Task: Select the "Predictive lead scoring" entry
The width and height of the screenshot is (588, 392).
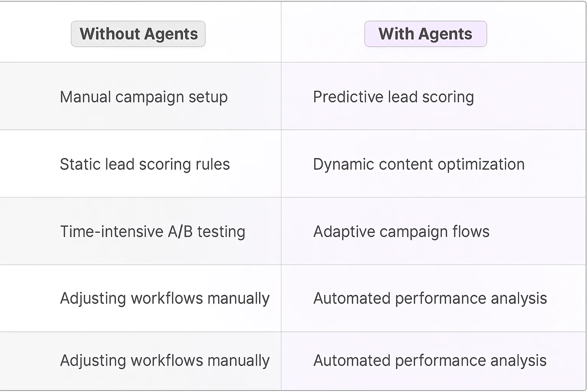Action: click(393, 97)
